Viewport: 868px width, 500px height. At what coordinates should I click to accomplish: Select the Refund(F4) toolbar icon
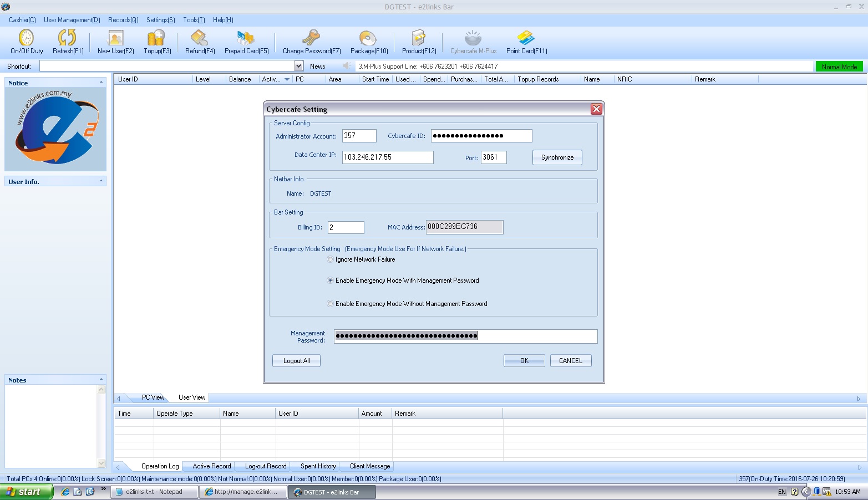pos(199,38)
